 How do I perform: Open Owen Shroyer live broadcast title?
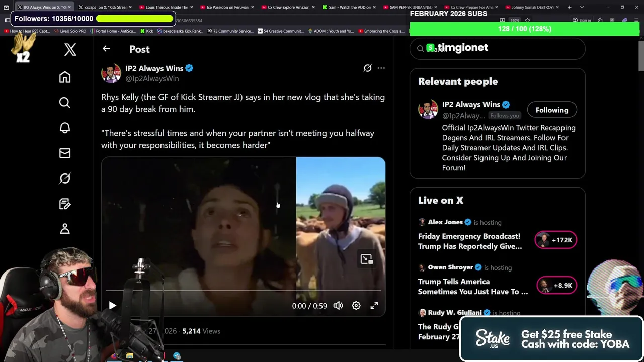coord(473,287)
